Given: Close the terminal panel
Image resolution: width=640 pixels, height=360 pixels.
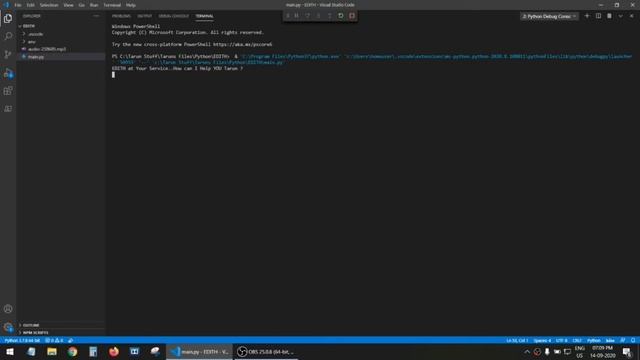Looking at the screenshot, I should [x=631, y=16].
